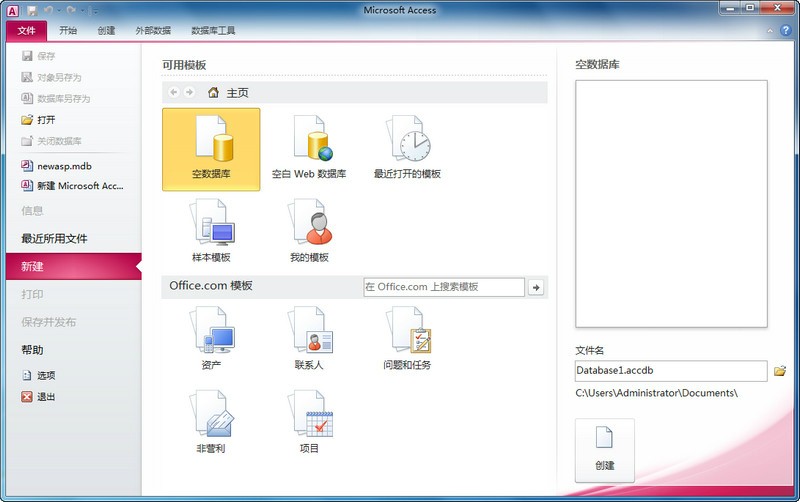The width and height of the screenshot is (800, 502).
Task: Select 帮助 help in the sidebar
Action: [32, 350]
